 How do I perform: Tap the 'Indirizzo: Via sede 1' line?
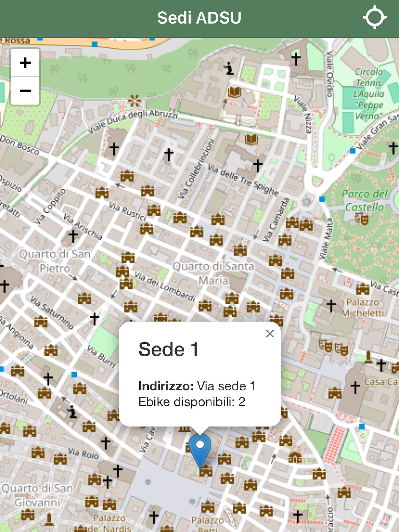pyautogui.click(x=197, y=386)
